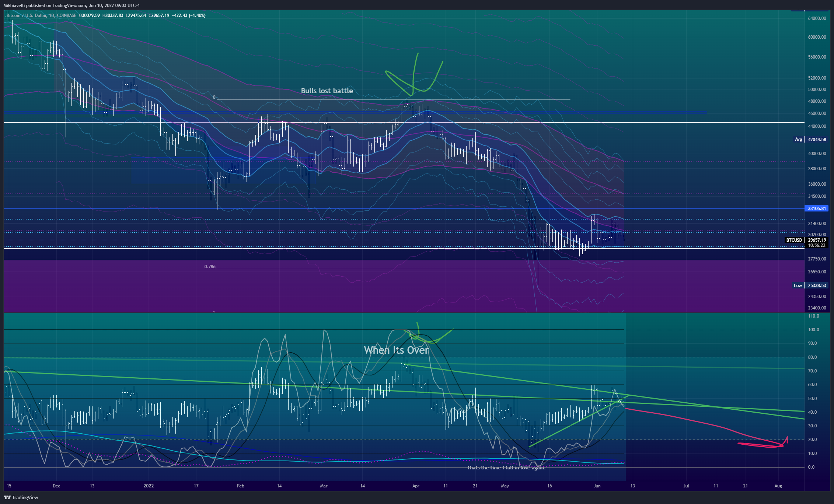The width and height of the screenshot is (834, 504).
Task: Click the 56000.00 price axis label
Action: pyautogui.click(x=817, y=57)
